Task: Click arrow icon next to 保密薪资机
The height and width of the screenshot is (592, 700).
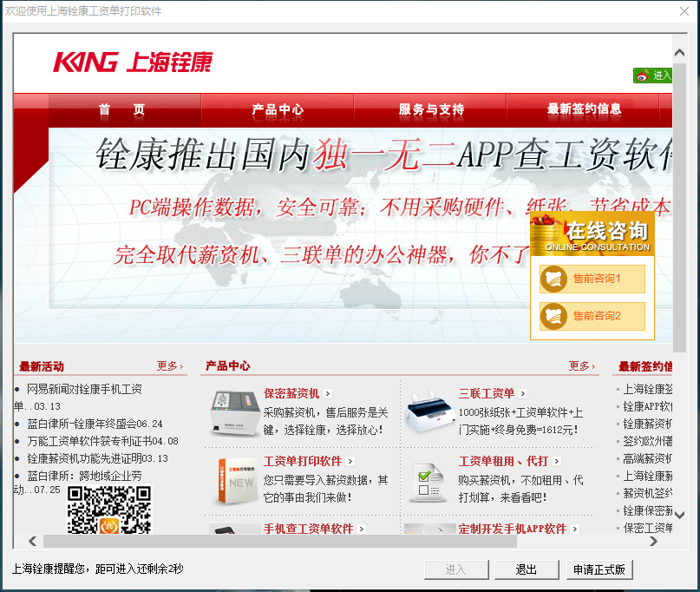Action: point(328,393)
